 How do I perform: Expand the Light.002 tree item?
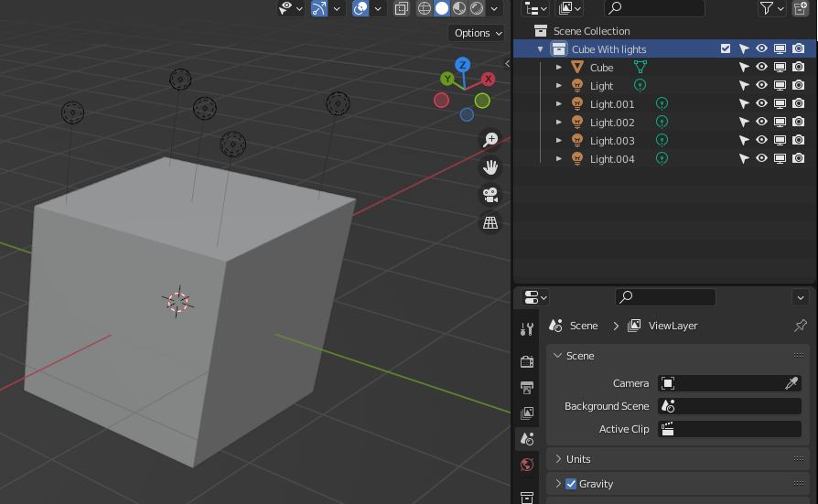(559, 123)
